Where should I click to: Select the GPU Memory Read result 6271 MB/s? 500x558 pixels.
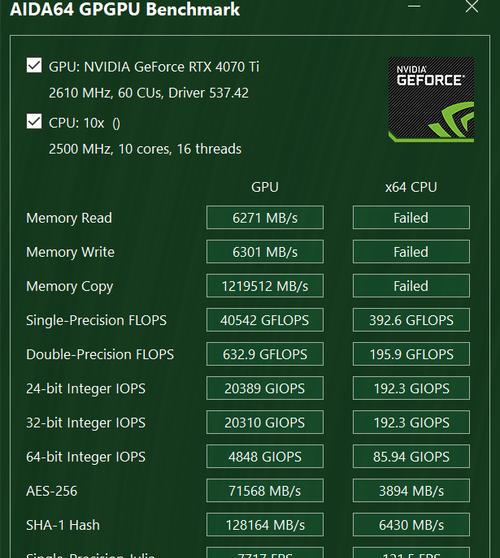265,217
